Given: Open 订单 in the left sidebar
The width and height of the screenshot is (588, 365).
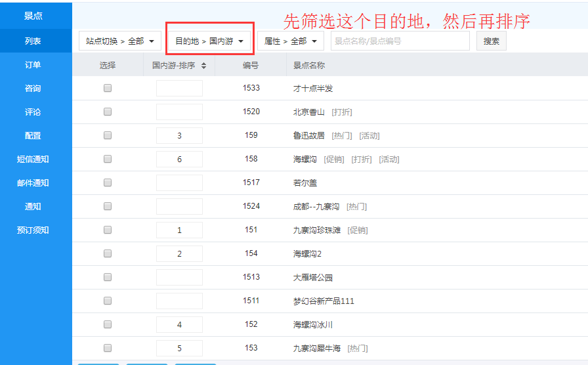Looking at the screenshot, I should 33,64.
